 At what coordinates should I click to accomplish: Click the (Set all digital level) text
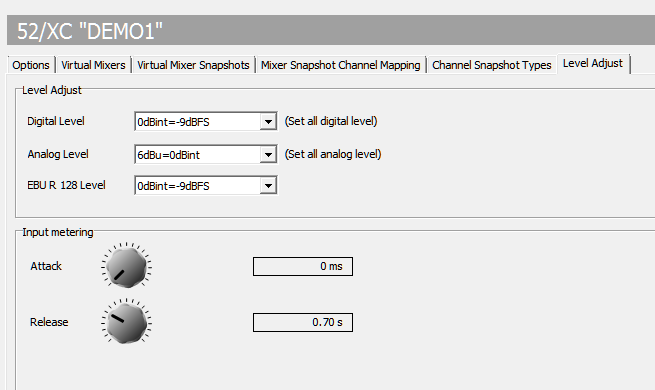[331, 121]
